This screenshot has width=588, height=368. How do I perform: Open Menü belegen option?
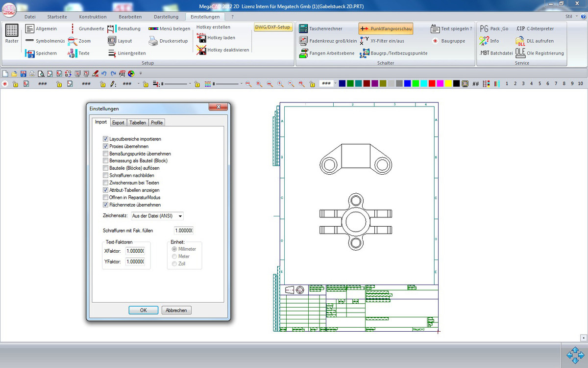coord(170,28)
